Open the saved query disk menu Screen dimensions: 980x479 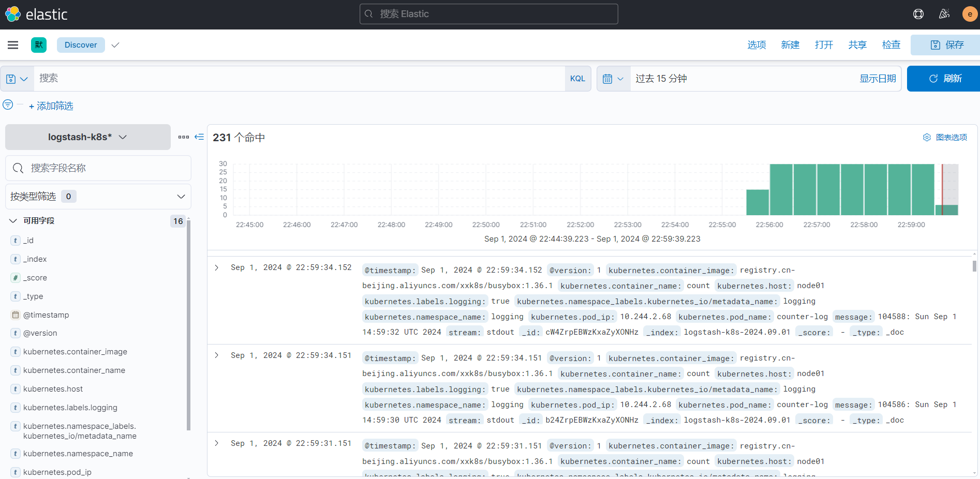tap(17, 79)
